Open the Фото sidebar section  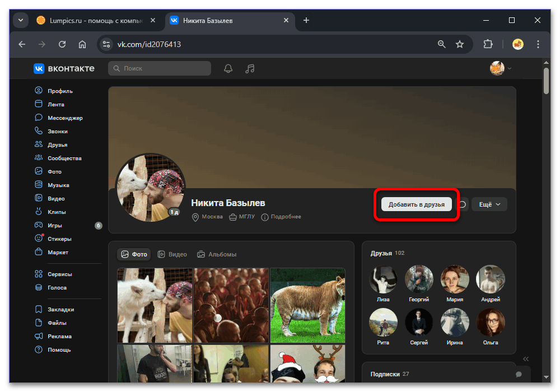point(48,171)
